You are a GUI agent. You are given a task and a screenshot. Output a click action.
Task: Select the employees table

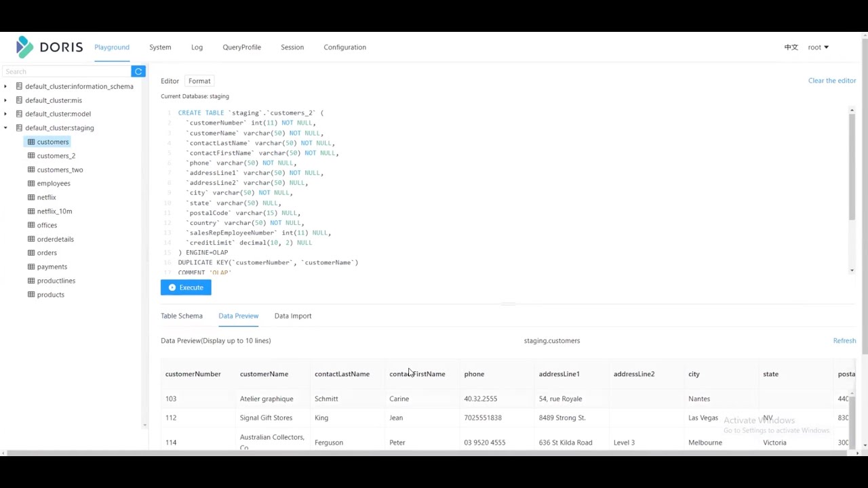(x=54, y=183)
